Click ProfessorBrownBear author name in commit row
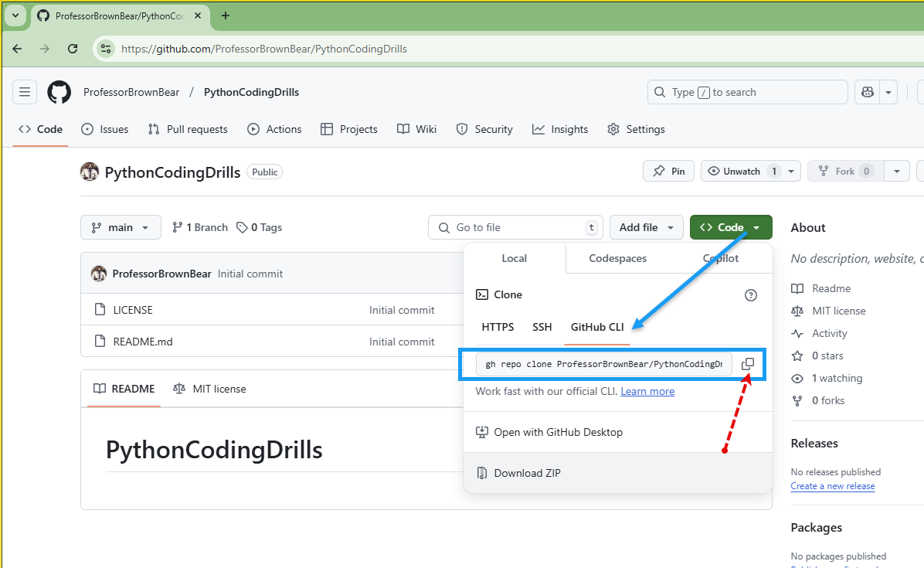This screenshot has height=568, width=924. [x=161, y=274]
